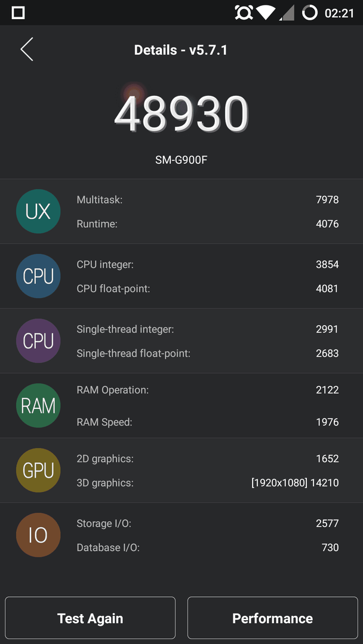Select the Multitask score row
This screenshot has height=644, width=363.
(208, 200)
